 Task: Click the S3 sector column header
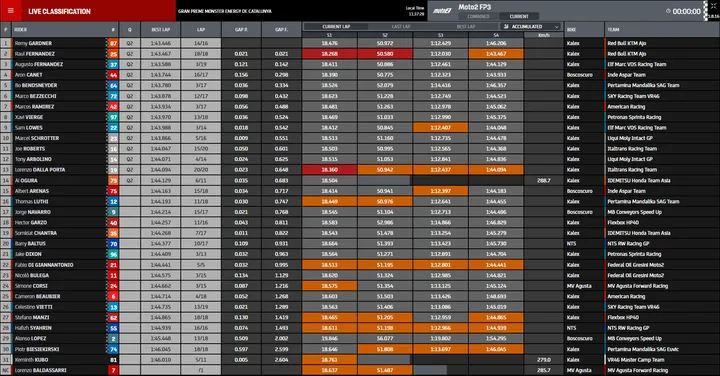pos(440,35)
